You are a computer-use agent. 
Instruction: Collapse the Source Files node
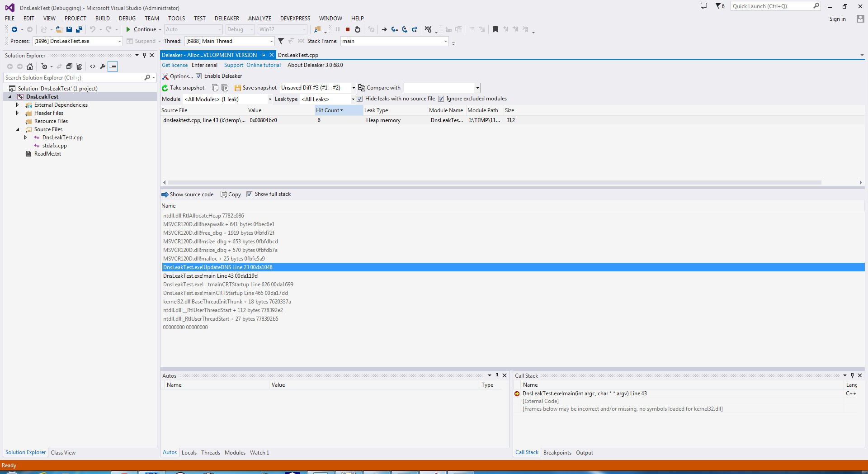click(x=18, y=129)
